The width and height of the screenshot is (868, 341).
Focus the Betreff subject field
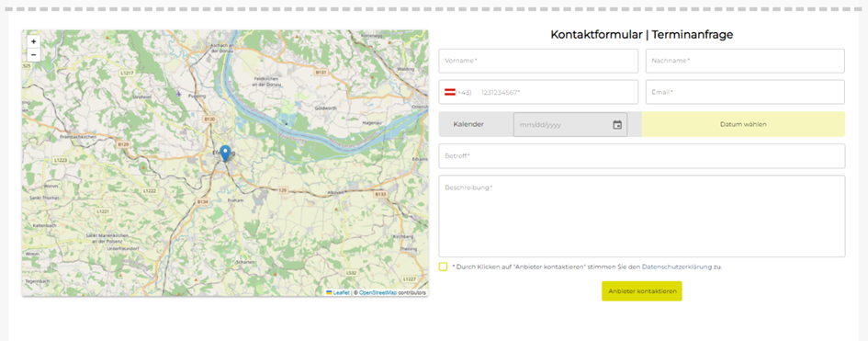642,156
